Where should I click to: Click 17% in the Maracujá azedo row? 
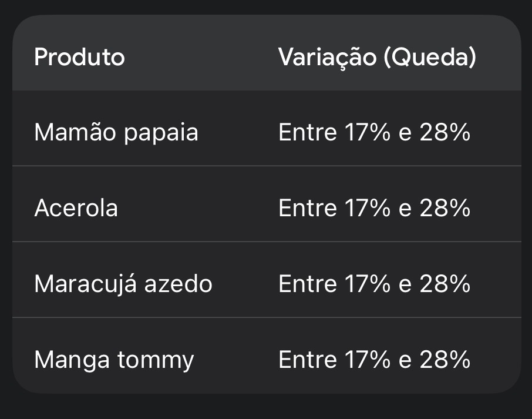click(365, 284)
